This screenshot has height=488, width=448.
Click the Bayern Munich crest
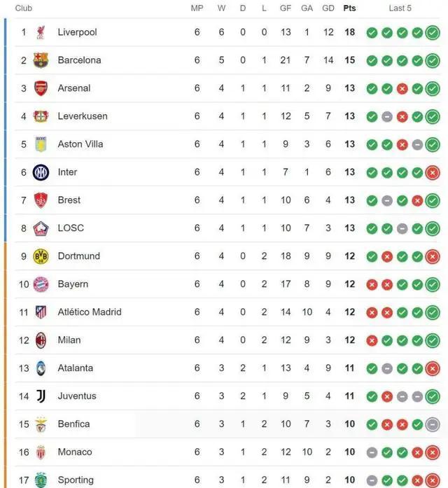coord(41,284)
